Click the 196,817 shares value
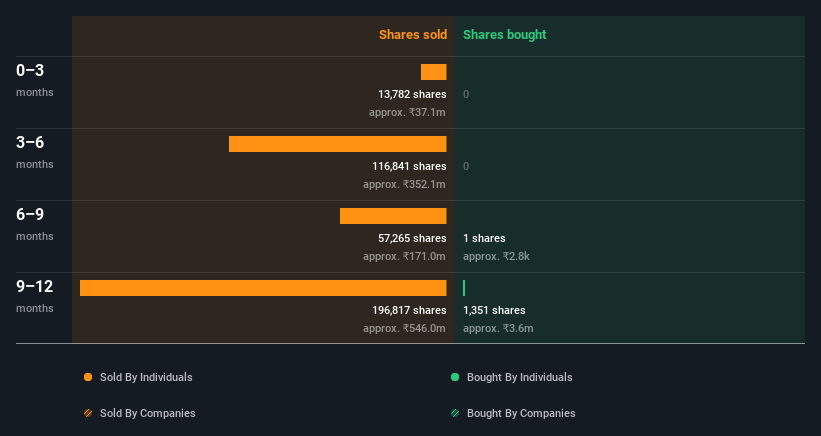 click(409, 310)
